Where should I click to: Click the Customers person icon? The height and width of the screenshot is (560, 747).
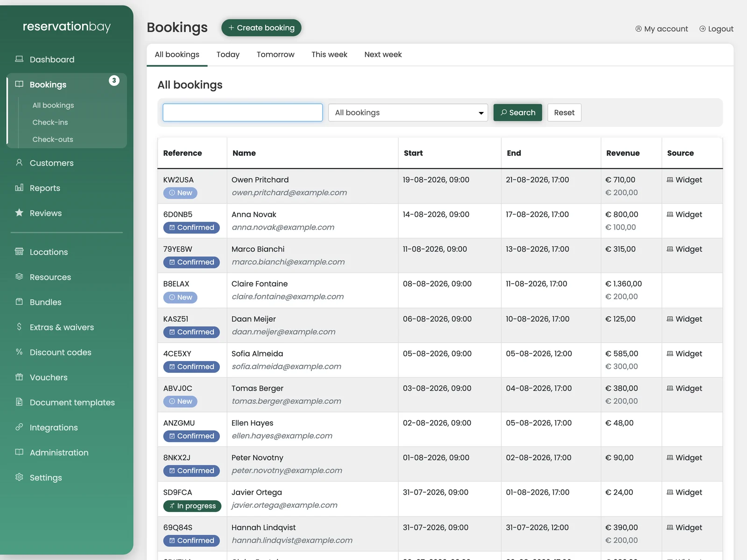point(19,162)
